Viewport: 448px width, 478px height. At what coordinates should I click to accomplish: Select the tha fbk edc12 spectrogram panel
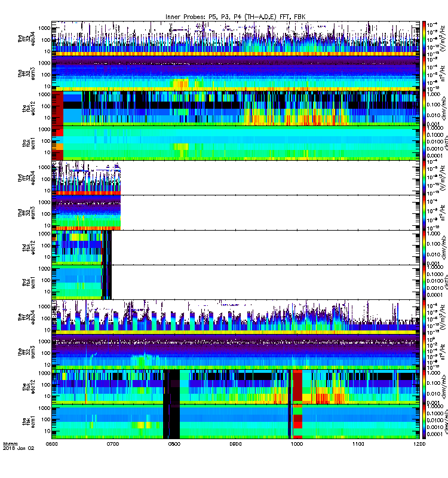[x=235, y=108]
